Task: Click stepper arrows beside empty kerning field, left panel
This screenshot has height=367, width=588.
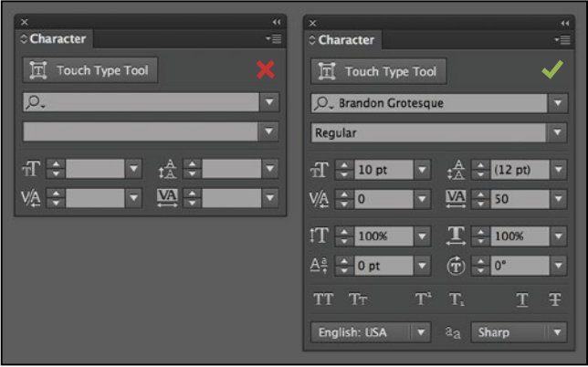Action: pos(56,198)
